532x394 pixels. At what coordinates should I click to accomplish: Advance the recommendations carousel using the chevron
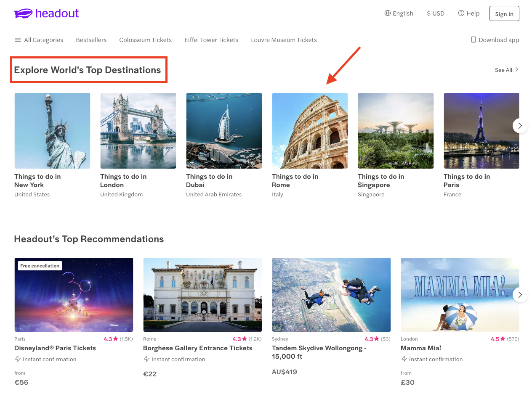[520, 294]
